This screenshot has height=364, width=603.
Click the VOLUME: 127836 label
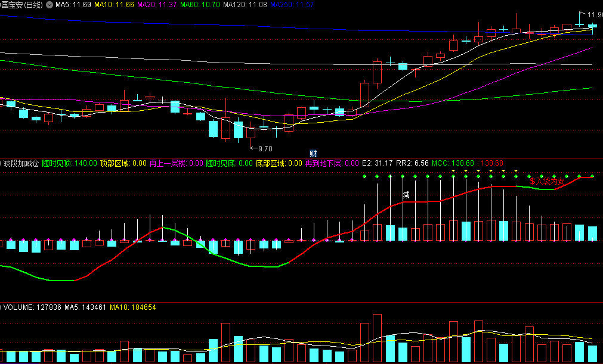pyautogui.click(x=32, y=307)
